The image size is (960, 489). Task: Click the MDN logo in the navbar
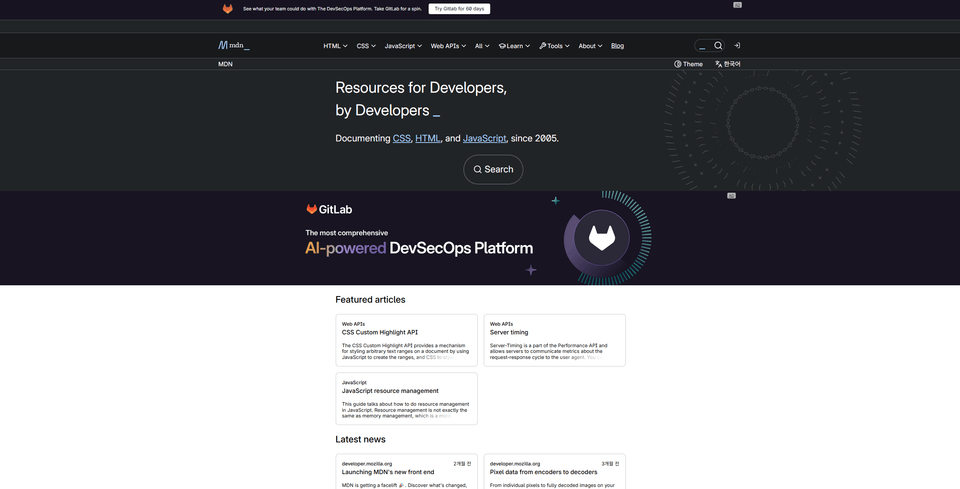click(234, 45)
